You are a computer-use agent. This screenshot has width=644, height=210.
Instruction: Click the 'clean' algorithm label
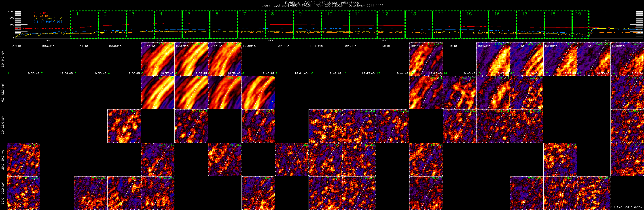pyautogui.click(x=266, y=6)
